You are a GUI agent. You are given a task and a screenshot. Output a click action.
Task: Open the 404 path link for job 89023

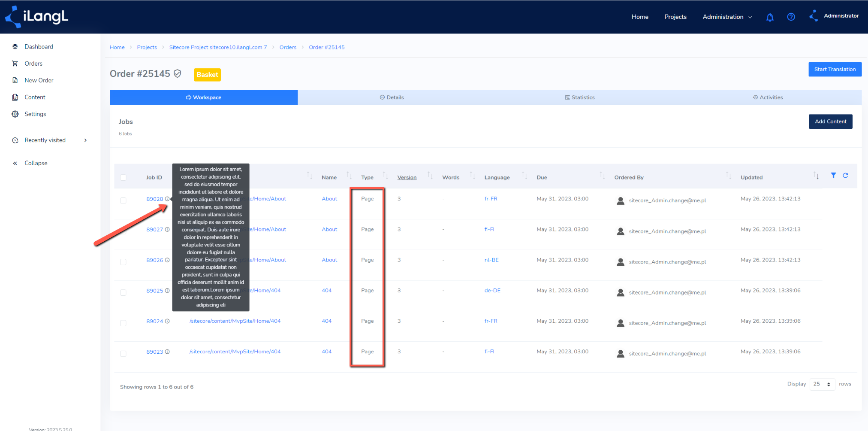[235, 352]
